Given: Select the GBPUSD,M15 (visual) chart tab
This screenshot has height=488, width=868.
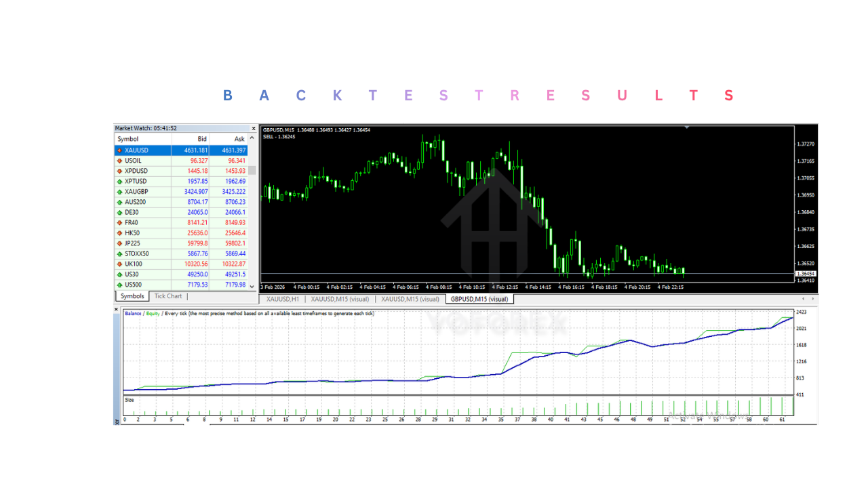Looking at the screenshot, I should point(479,299).
